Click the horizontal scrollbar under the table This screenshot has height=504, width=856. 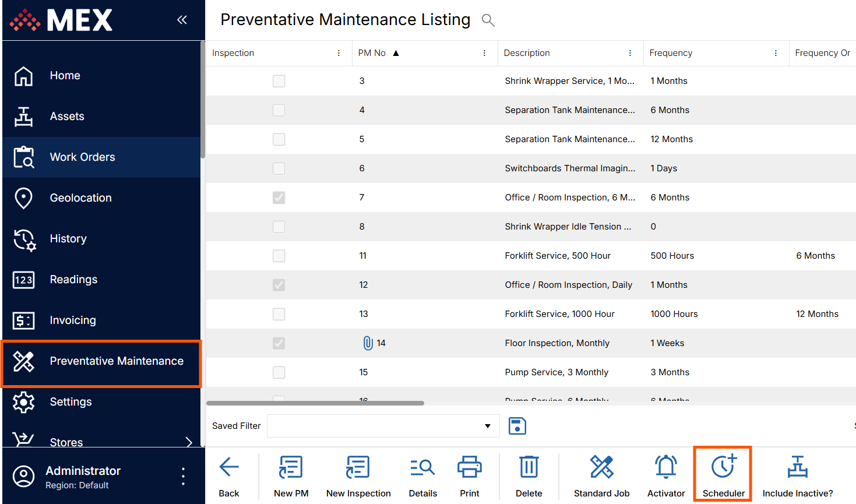315,403
